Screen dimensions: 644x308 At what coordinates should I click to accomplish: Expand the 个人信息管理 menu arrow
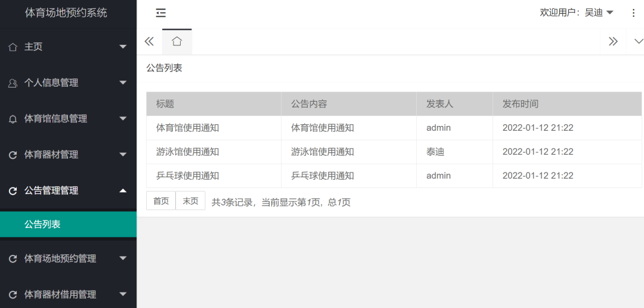pos(123,82)
